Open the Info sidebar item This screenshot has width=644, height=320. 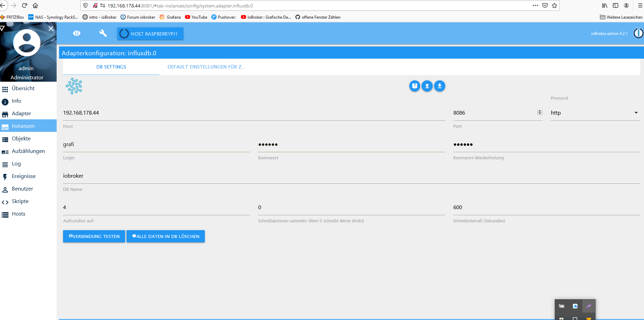(28, 101)
